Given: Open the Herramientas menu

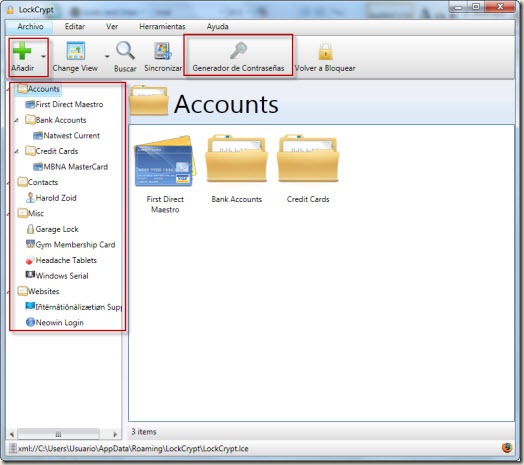Looking at the screenshot, I should point(162,26).
